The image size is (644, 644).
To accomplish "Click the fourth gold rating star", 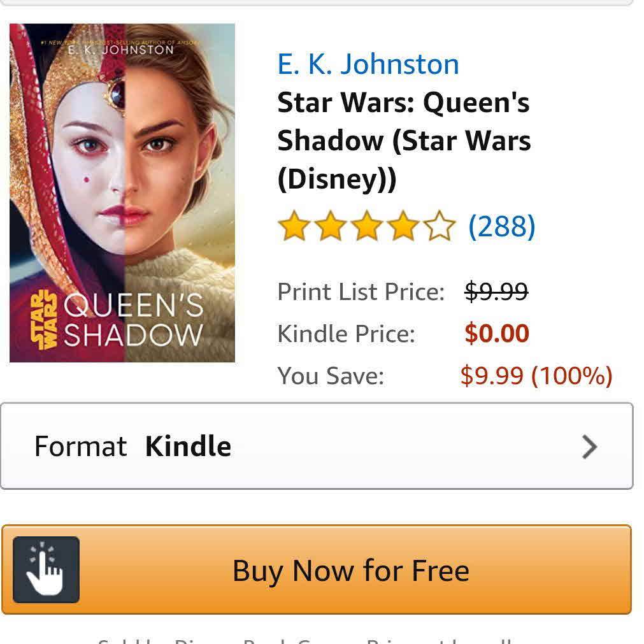I will click(403, 225).
